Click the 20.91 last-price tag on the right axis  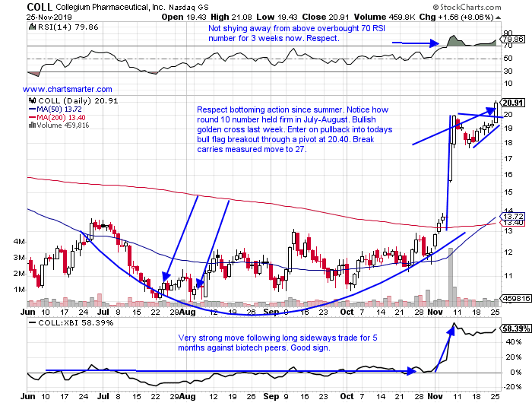coord(513,103)
